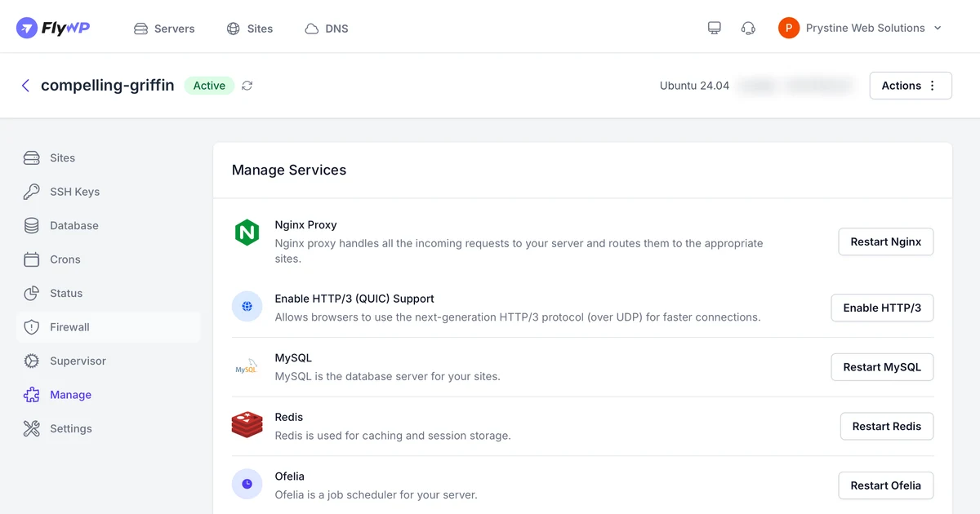Image resolution: width=980 pixels, height=514 pixels.
Task: Open Firewall in the sidebar
Action: (108, 327)
